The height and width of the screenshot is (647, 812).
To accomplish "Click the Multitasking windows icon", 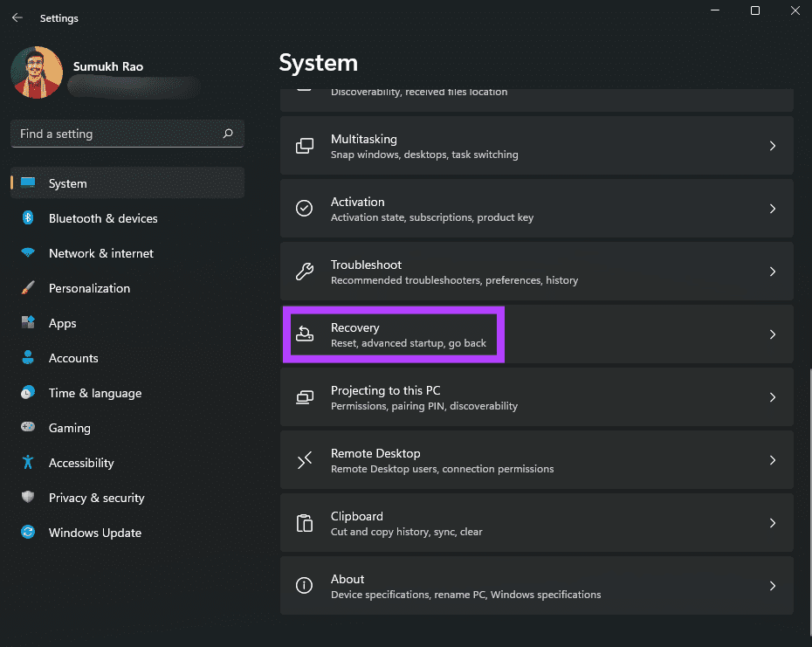I will 305,146.
